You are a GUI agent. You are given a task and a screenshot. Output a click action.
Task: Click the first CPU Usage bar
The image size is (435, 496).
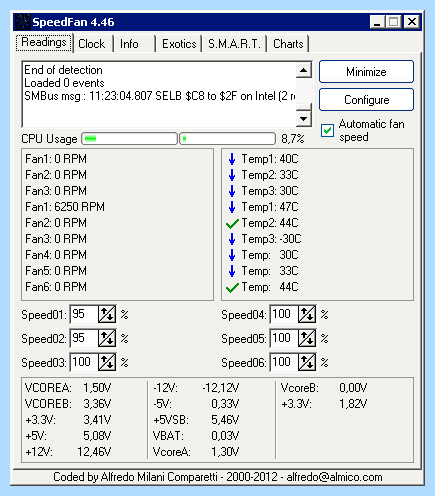pos(129,139)
